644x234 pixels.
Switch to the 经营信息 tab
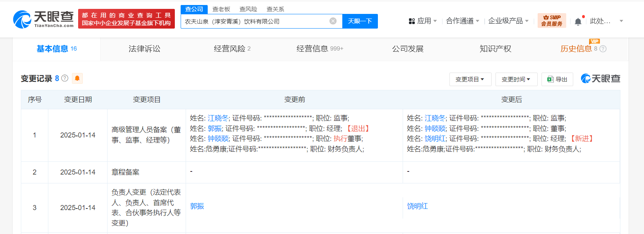(320, 49)
